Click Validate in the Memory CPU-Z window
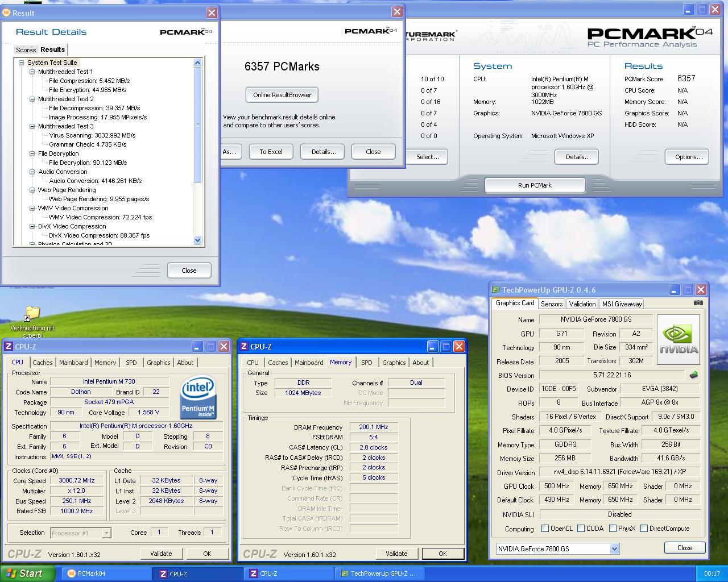The width and height of the screenshot is (728, 582). (396, 554)
